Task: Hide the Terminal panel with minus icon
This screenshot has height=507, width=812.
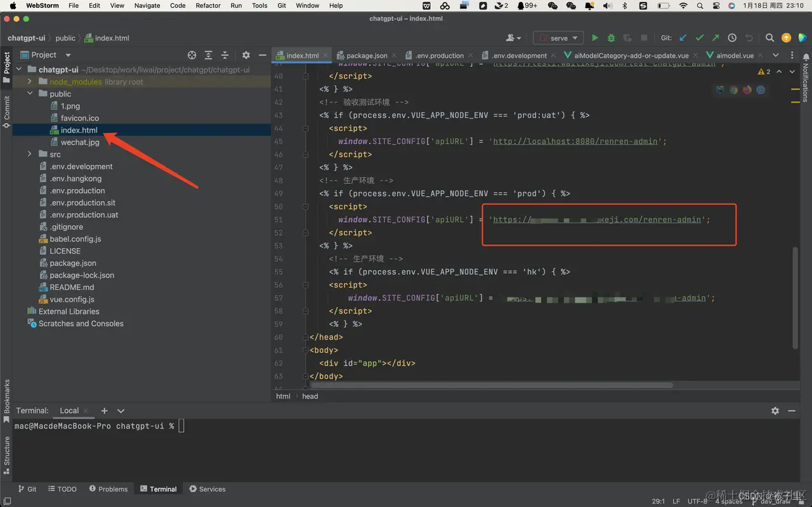Action: pyautogui.click(x=792, y=411)
